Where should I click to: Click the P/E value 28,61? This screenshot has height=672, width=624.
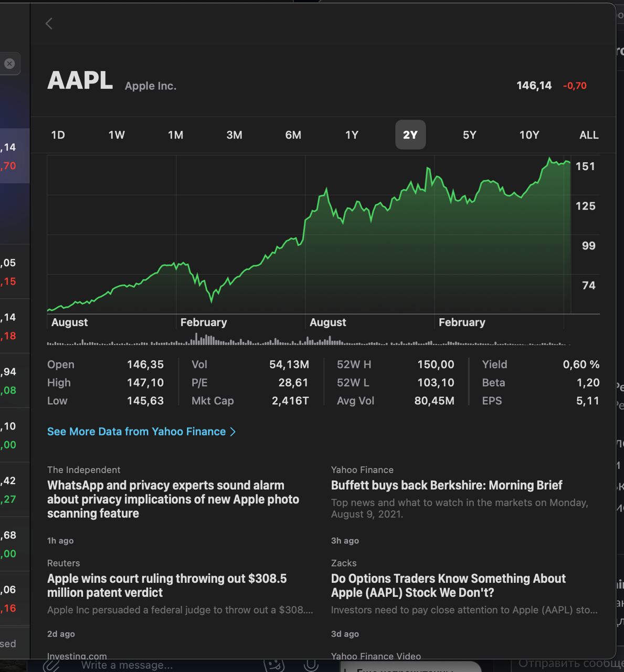coord(293,383)
